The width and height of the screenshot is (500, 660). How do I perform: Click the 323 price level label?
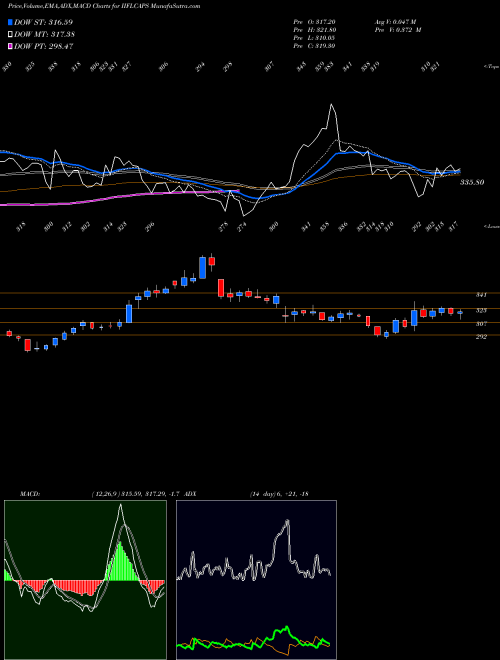tap(481, 310)
